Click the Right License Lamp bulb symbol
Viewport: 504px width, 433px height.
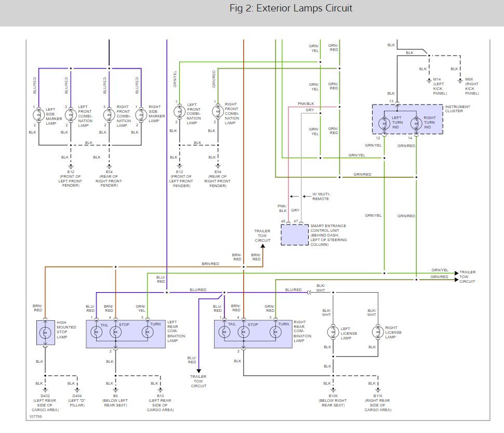point(378,332)
